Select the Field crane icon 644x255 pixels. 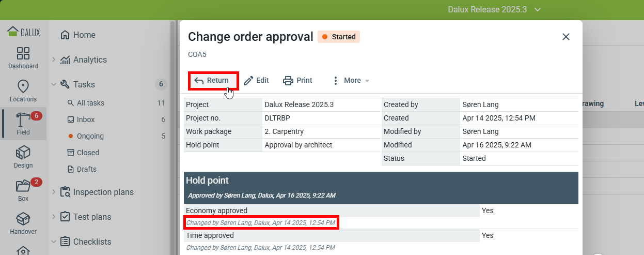tap(23, 124)
